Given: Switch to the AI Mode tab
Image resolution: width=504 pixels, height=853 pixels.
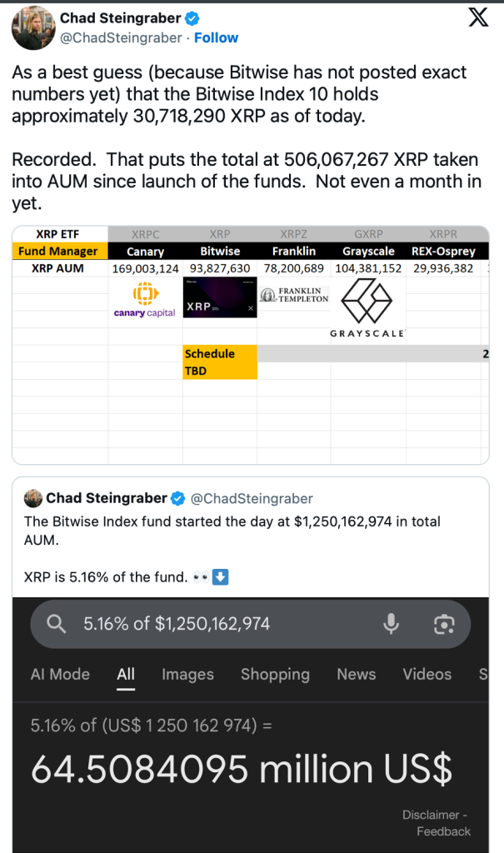Looking at the screenshot, I should point(60,675).
